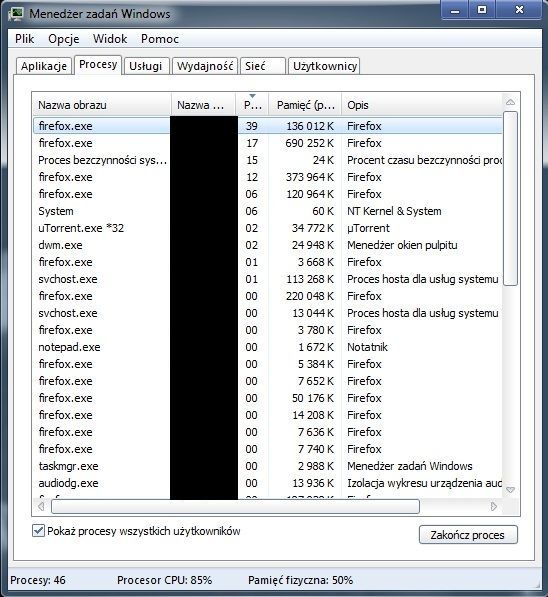Sort by Opis column header
548x597 pixels.
[422, 105]
